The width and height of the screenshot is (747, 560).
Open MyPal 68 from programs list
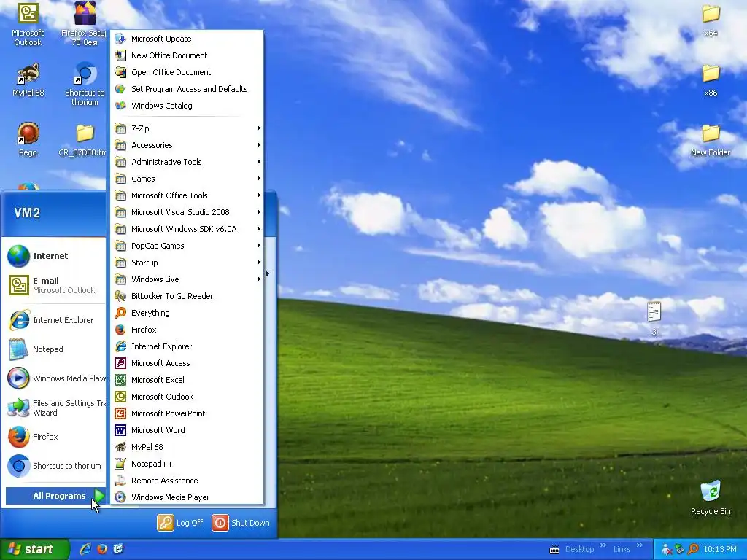[187, 447]
